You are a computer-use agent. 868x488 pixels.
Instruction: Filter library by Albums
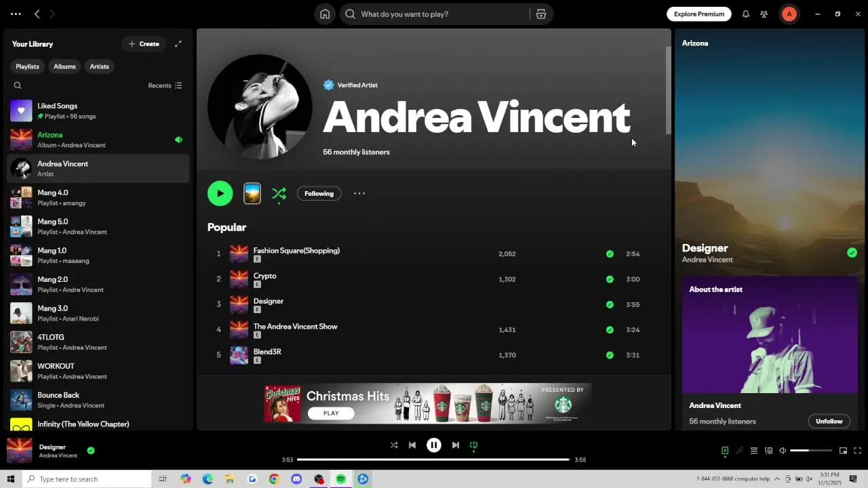[64, 66]
